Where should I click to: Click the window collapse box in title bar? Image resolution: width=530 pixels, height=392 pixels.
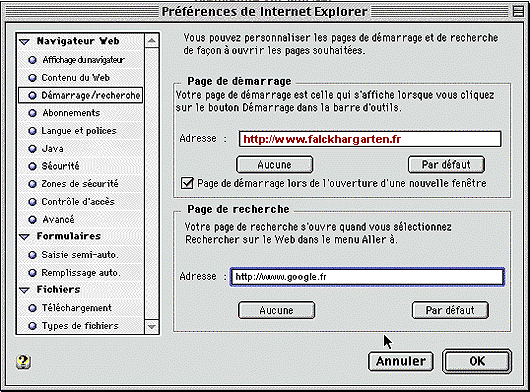[518, 11]
